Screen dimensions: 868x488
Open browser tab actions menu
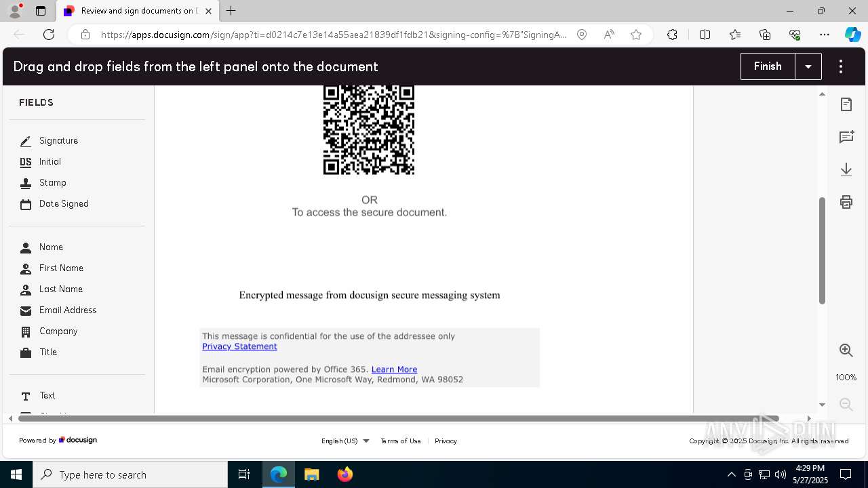41,11
